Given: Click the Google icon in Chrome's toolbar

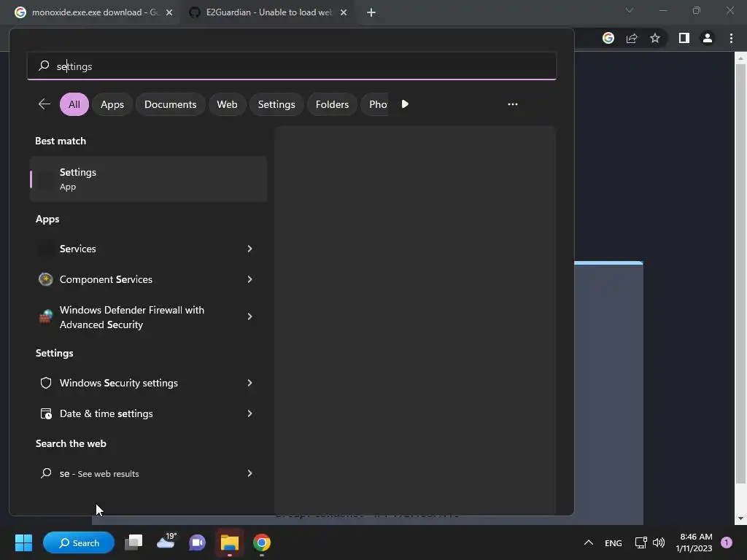Looking at the screenshot, I should (x=608, y=38).
